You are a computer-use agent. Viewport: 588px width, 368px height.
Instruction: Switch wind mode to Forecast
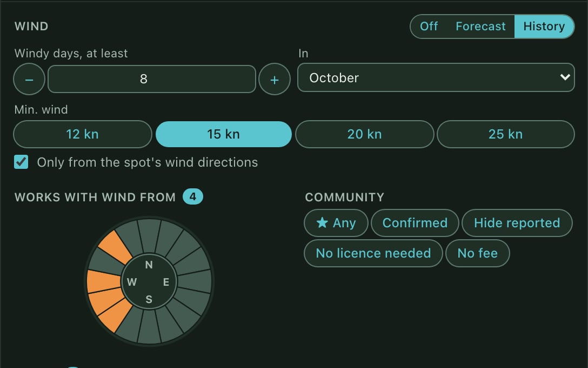click(x=480, y=27)
